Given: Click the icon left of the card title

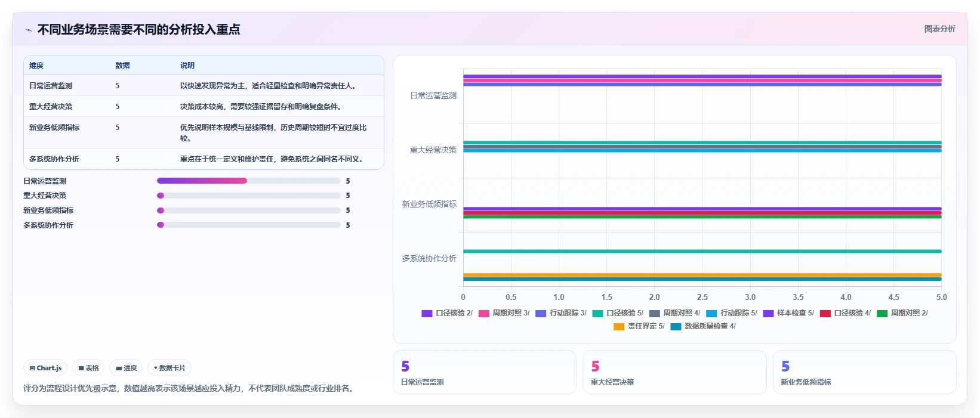Looking at the screenshot, I should click(x=28, y=30).
